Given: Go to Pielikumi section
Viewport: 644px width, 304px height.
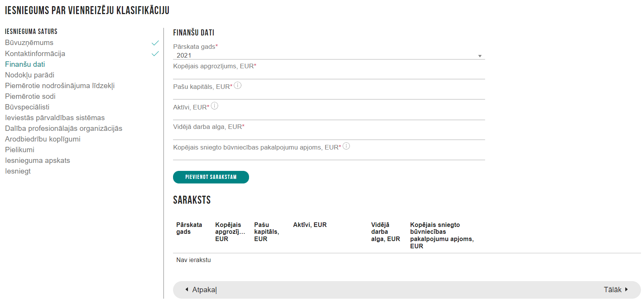Looking at the screenshot, I should 19,150.
